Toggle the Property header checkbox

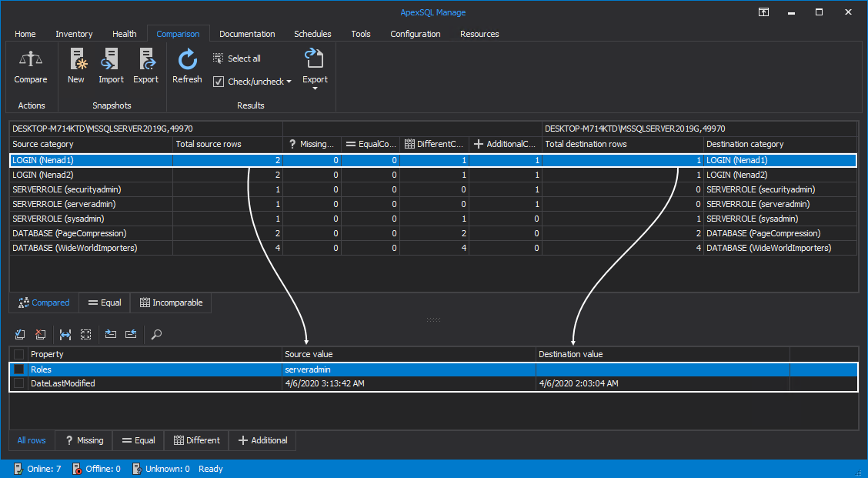[x=18, y=355]
